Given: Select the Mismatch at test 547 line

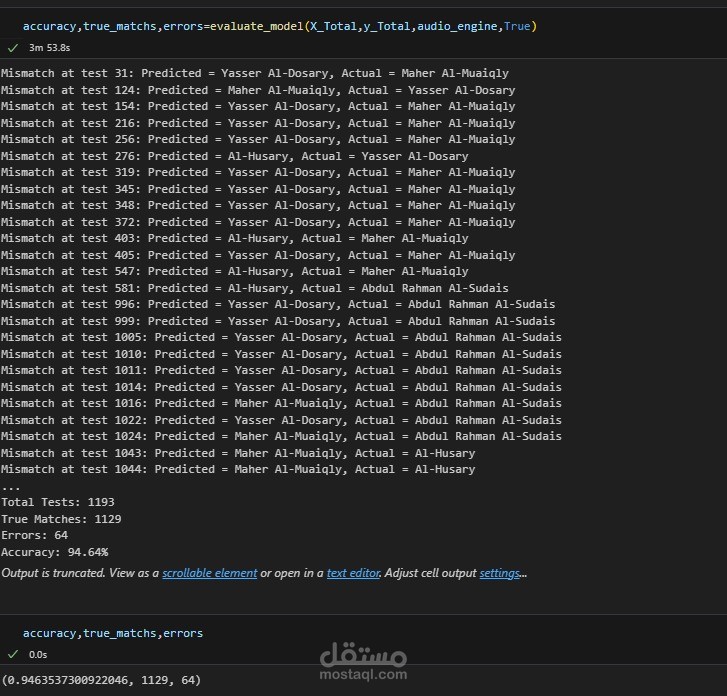Looking at the screenshot, I should click(x=235, y=271).
